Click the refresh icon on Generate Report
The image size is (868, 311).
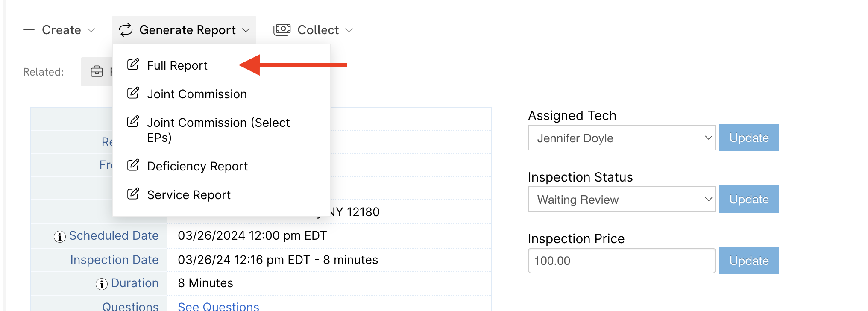(126, 30)
